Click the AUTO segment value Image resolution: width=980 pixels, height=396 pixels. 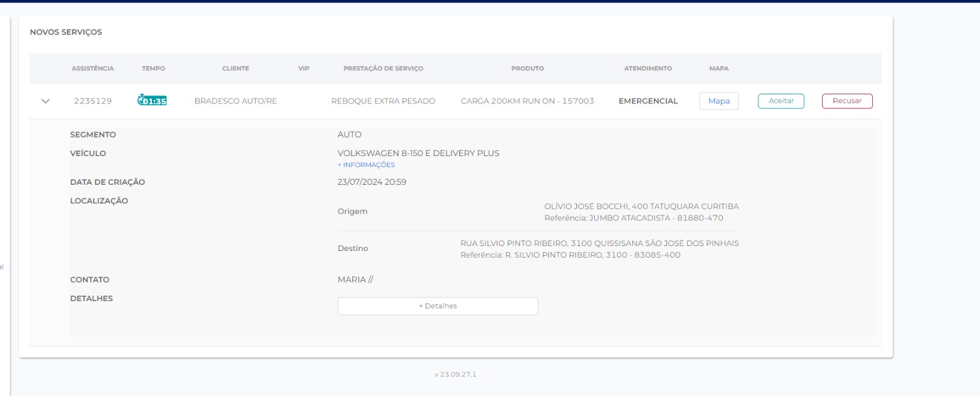pos(350,135)
